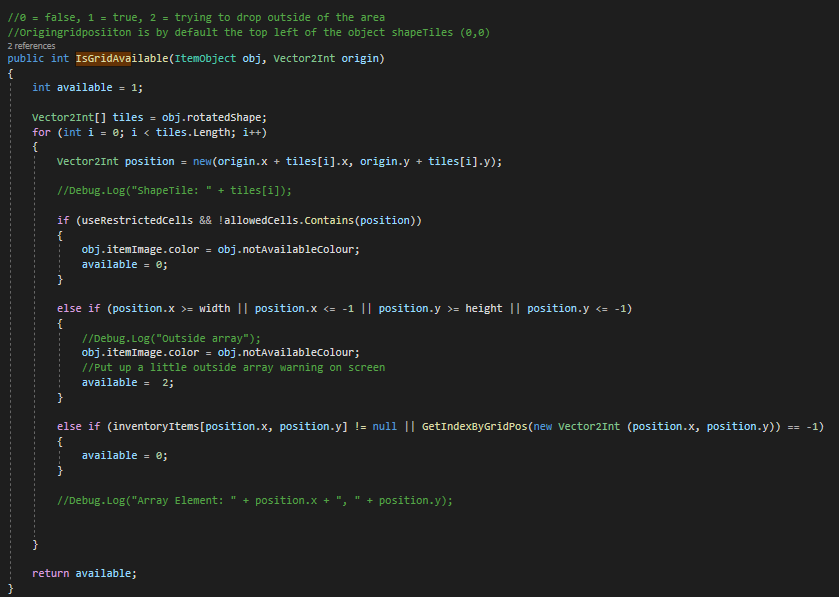Screen dimensions: 839x597
Task: Click the 'return available' statement
Action: point(84,573)
